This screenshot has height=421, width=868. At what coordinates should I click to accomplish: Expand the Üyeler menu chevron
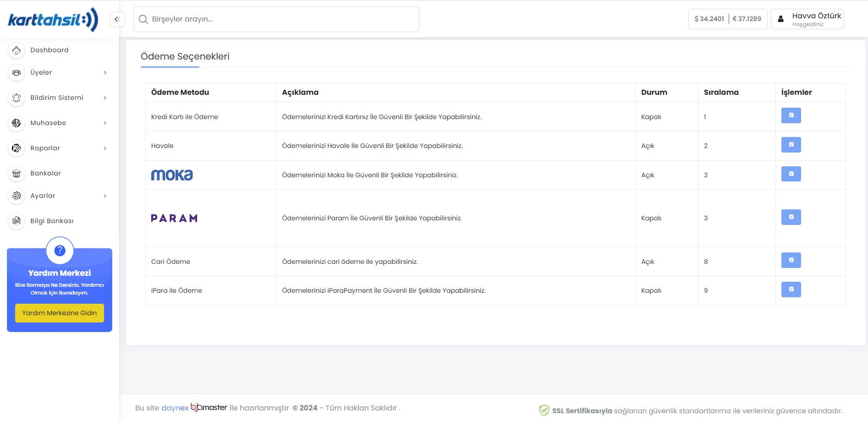pos(105,72)
